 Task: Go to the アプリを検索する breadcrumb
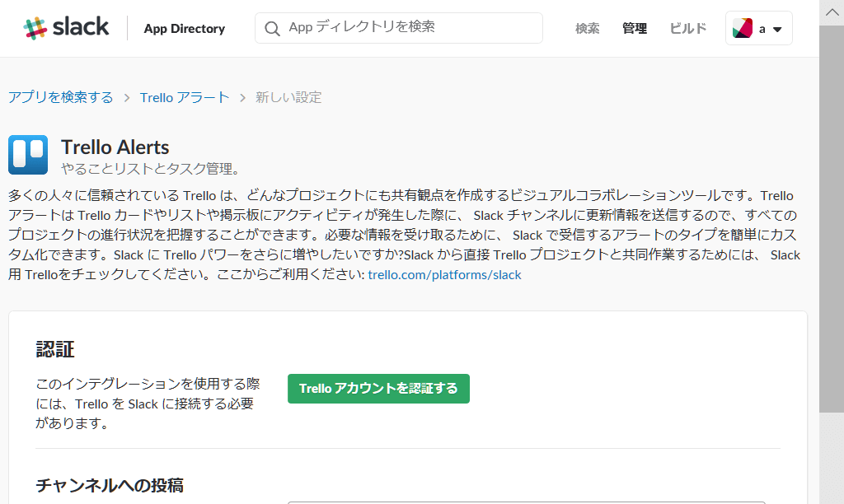point(61,97)
